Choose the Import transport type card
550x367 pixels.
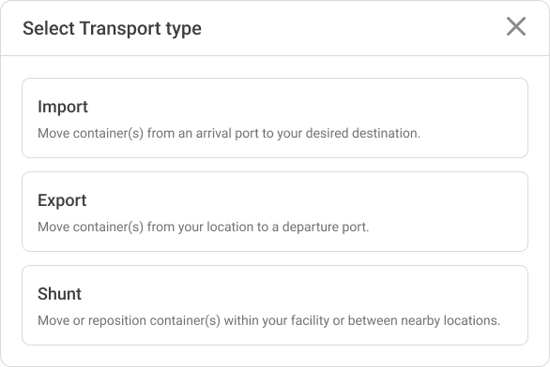[275, 118]
